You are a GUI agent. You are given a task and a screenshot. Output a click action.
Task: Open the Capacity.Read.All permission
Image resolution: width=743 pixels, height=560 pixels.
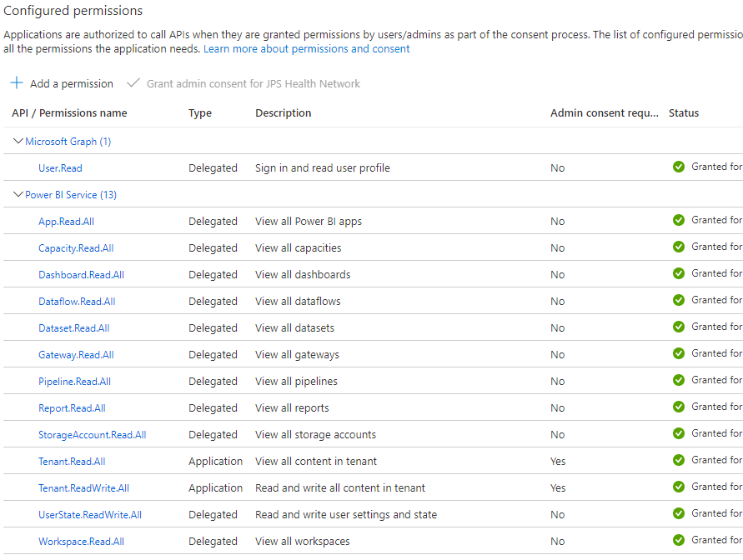[x=76, y=248]
